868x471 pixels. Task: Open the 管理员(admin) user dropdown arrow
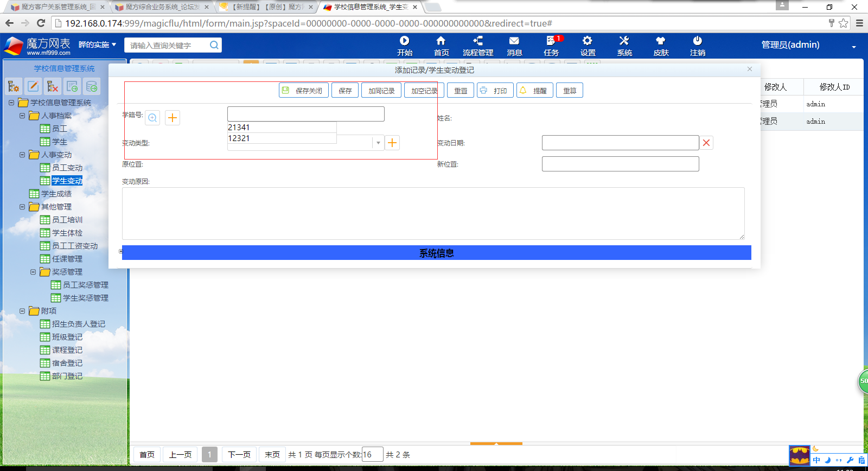click(854, 47)
